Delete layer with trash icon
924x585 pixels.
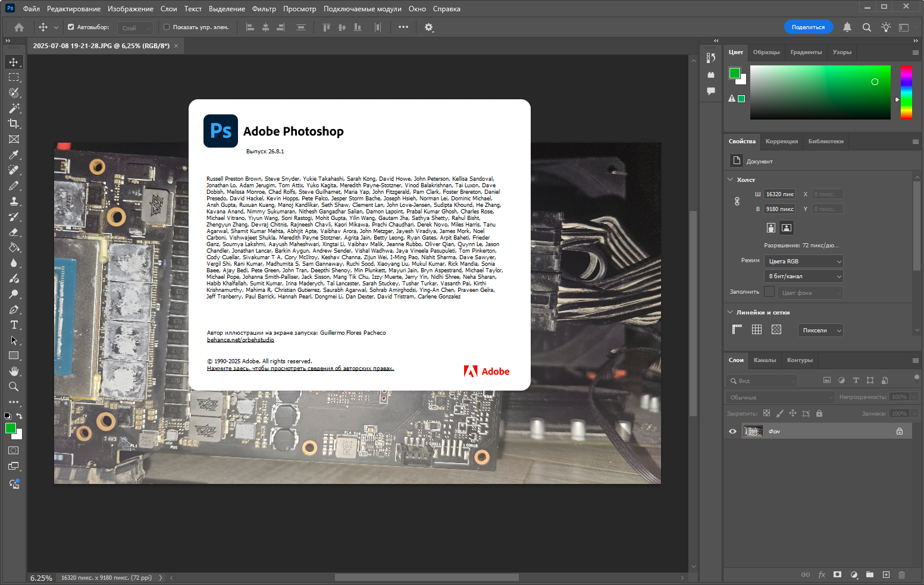[901, 574]
